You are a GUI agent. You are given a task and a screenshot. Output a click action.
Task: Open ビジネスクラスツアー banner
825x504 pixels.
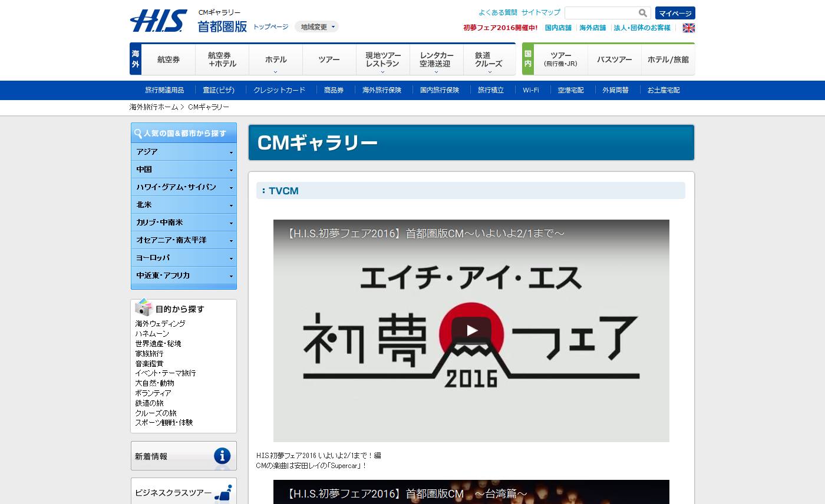point(184,492)
